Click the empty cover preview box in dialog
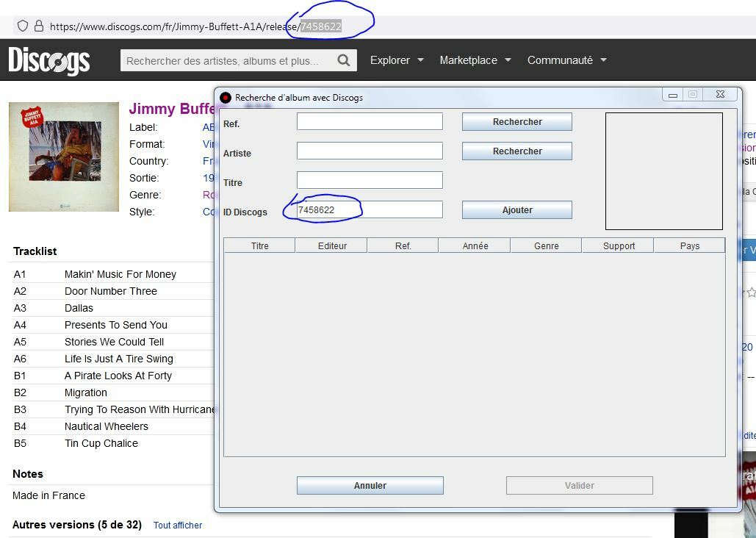This screenshot has width=756, height=538. (x=663, y=171)
